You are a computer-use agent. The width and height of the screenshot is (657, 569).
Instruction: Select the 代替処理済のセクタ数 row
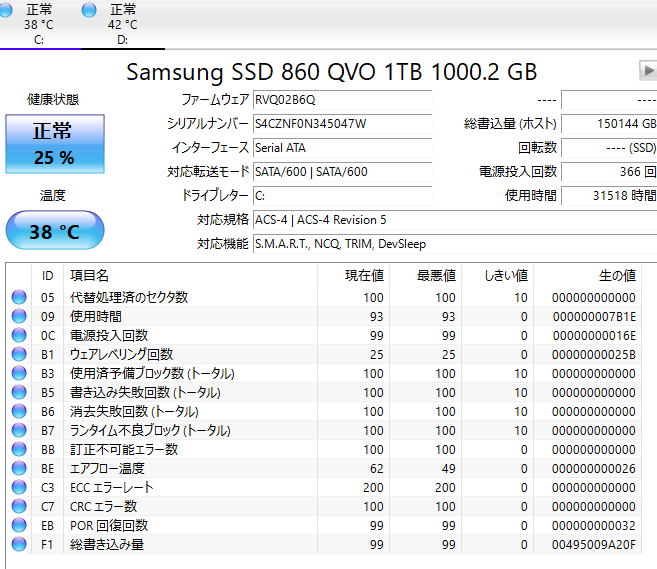pyautogui.click(x=323, y=297)
